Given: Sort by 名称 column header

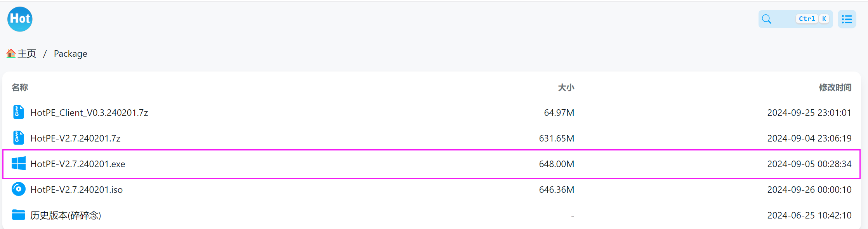Looking at the screenshot, I should click(20, 87).
